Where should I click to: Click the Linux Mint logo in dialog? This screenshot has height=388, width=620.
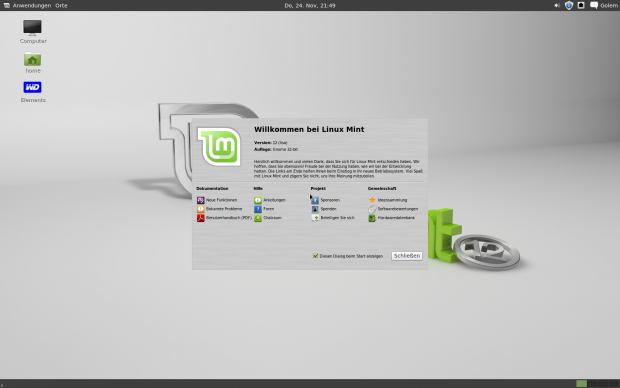219,146
